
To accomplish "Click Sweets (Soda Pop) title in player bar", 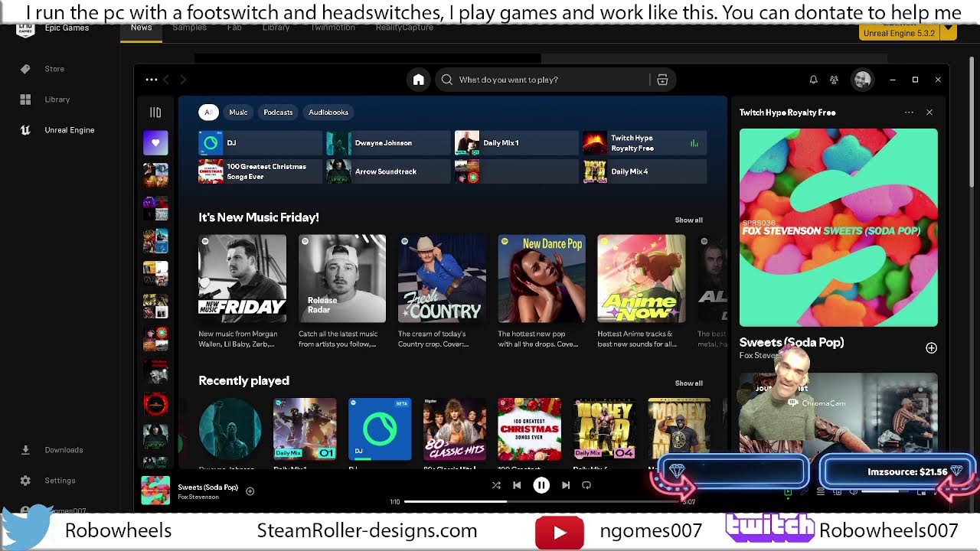I will coord(208,487).
